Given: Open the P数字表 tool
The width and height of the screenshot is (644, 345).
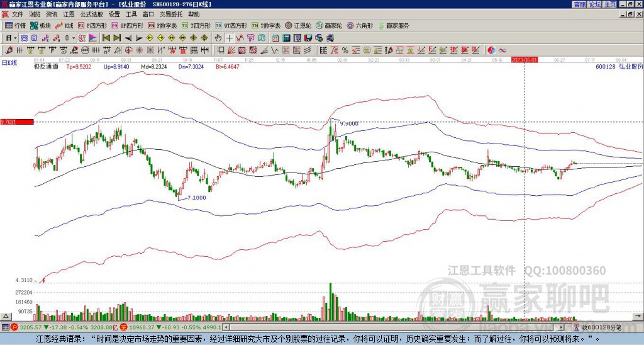Looking at the screenshot, I should click(x=162, y=25).
